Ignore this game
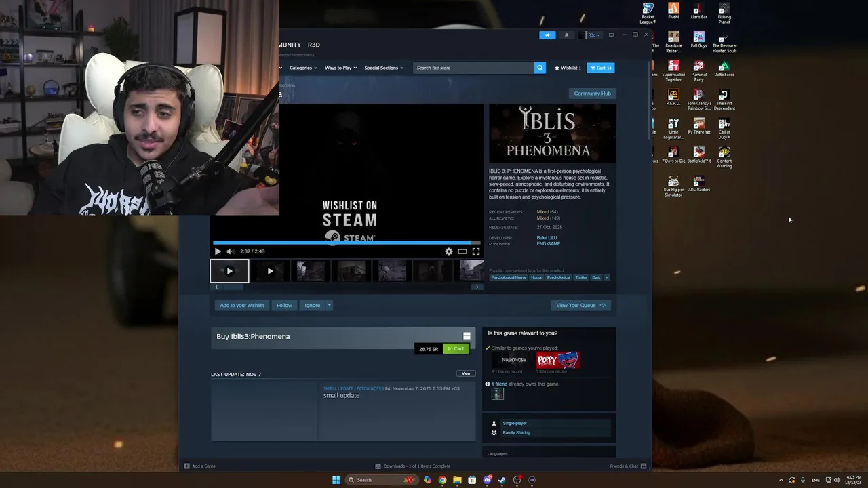 pyautogui.click(x=312, y=305)
